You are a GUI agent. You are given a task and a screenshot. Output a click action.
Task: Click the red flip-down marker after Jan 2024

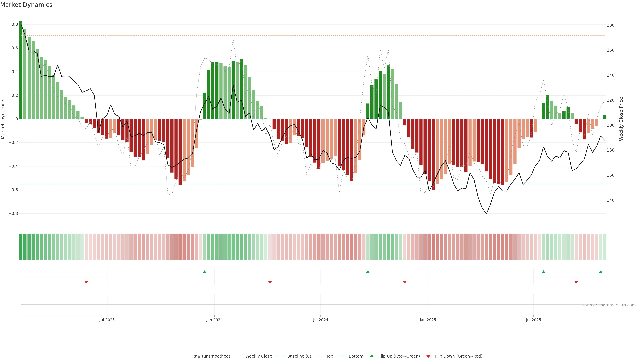(x=270, y=282)
